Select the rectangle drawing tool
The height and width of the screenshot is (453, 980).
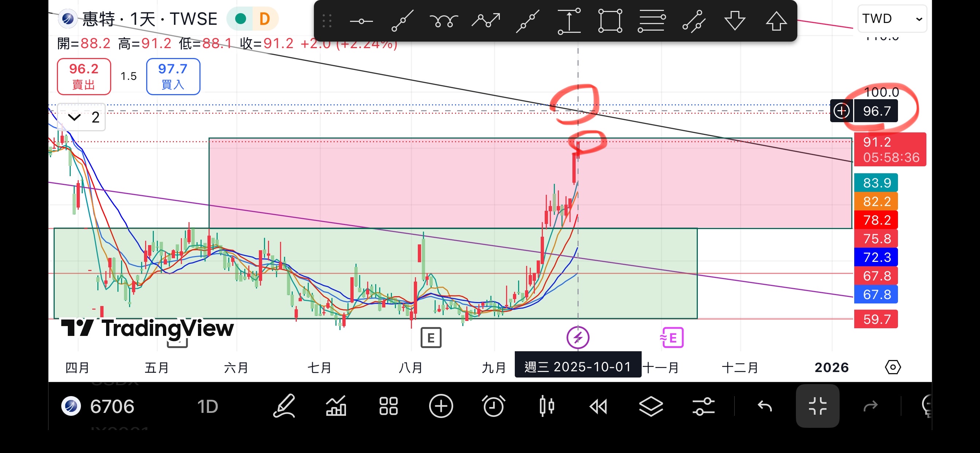coord(610,21)
